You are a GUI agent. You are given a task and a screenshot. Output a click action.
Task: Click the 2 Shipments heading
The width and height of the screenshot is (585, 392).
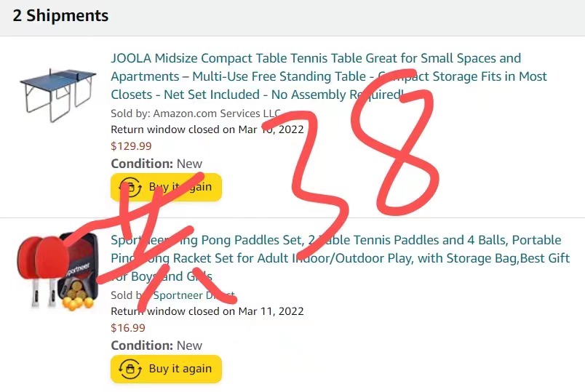click(x=60, y=15)
